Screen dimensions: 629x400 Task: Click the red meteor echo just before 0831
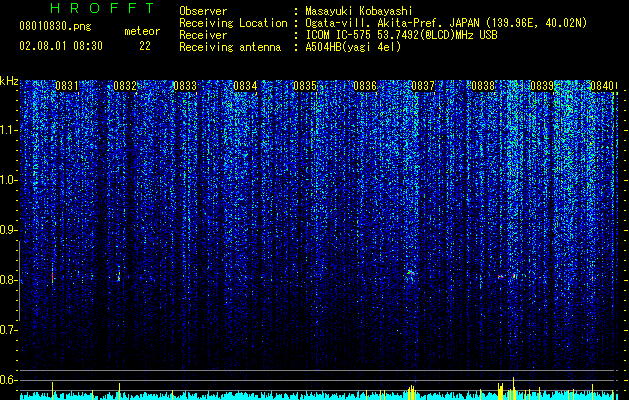tap(52, 276)
